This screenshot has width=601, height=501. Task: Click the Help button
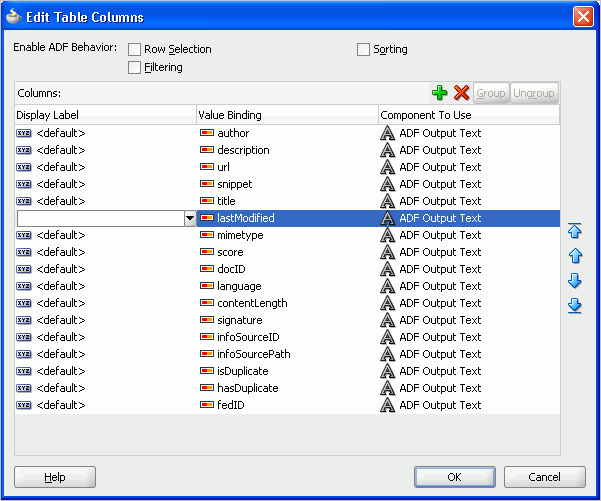(55, 477)
